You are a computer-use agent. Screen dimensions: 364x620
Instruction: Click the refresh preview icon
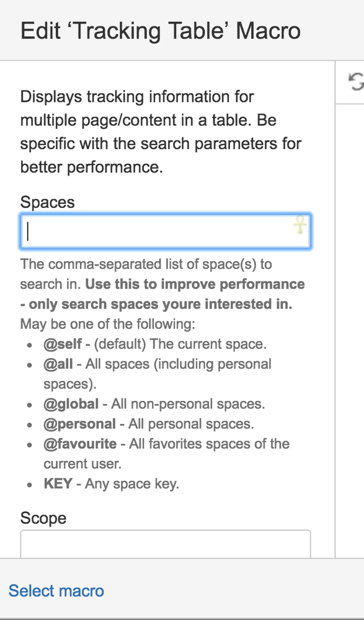point(357,82)
